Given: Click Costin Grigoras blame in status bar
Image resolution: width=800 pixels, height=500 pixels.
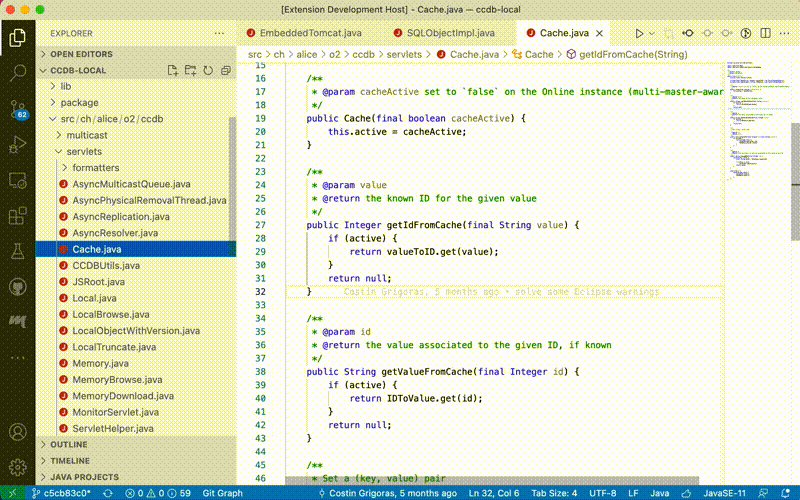Looking at the screenshot, I should pyautogui.click(x=388, y=493).
